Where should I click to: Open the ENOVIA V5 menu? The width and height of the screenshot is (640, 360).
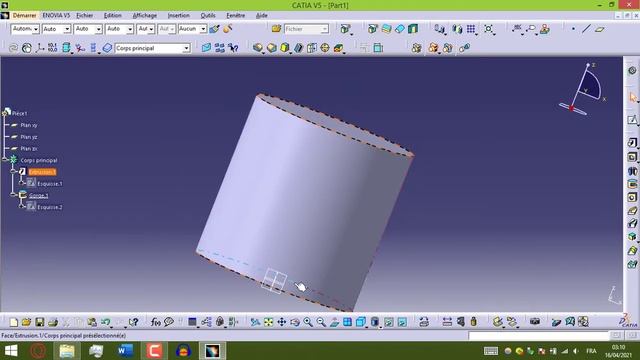tap(56, 16)
